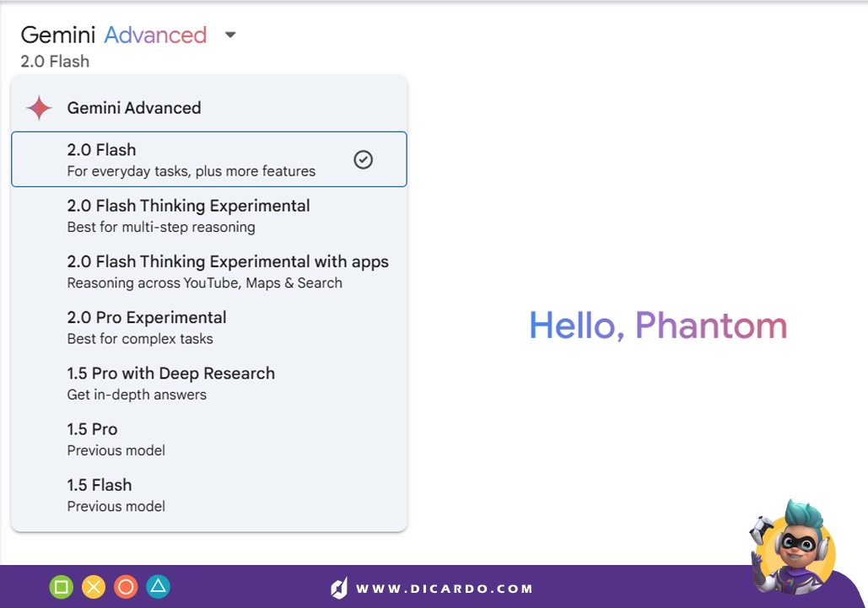Click 'Best for complex tasks' description
The image size is (868, 608).
[140, 339]
